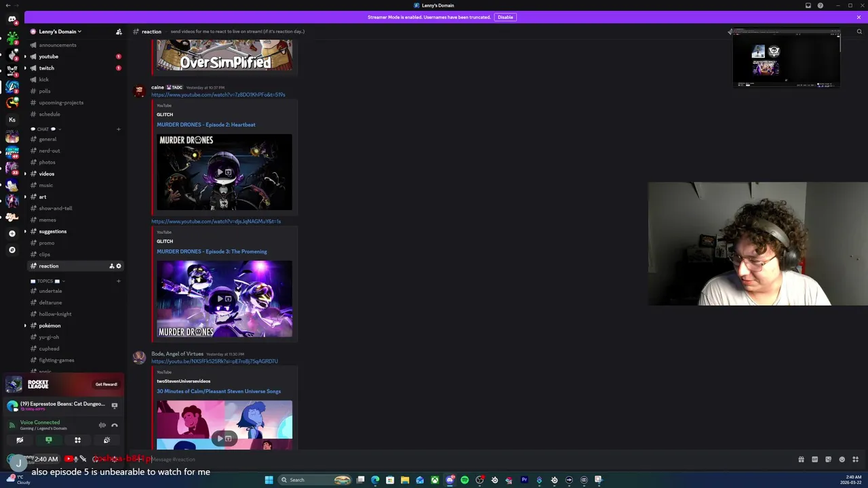
Task: Stop streaming the Espresstoe Beans window
Action: click(x=115, y=405)
